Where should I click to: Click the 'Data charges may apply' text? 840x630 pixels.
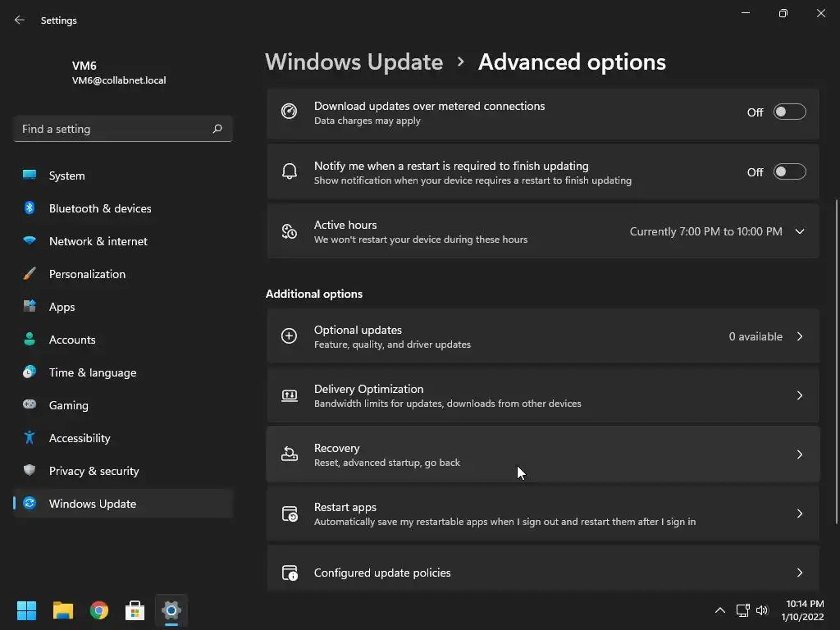click(367, 121)
